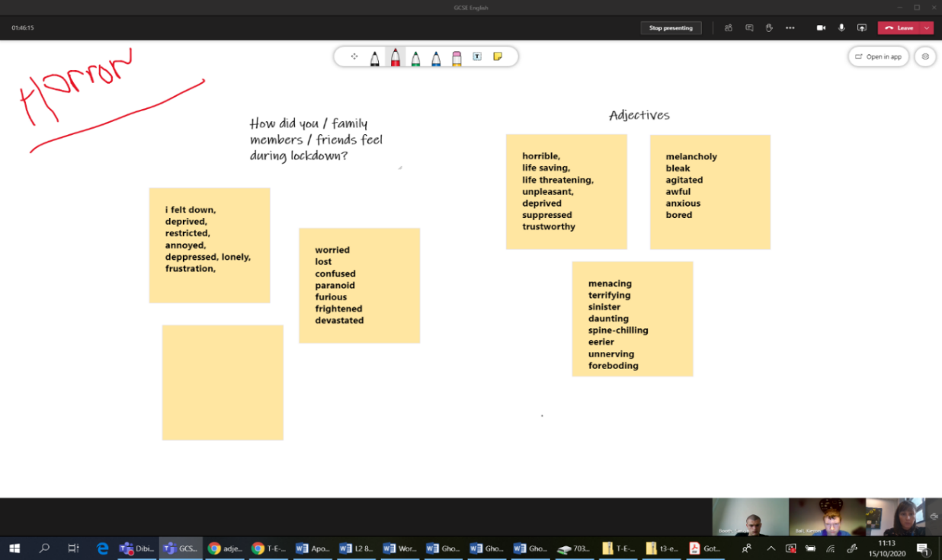Switch to Chrome 'adje...' taskbar window
The width and height of the screenshot is (942, 560).
226,549
